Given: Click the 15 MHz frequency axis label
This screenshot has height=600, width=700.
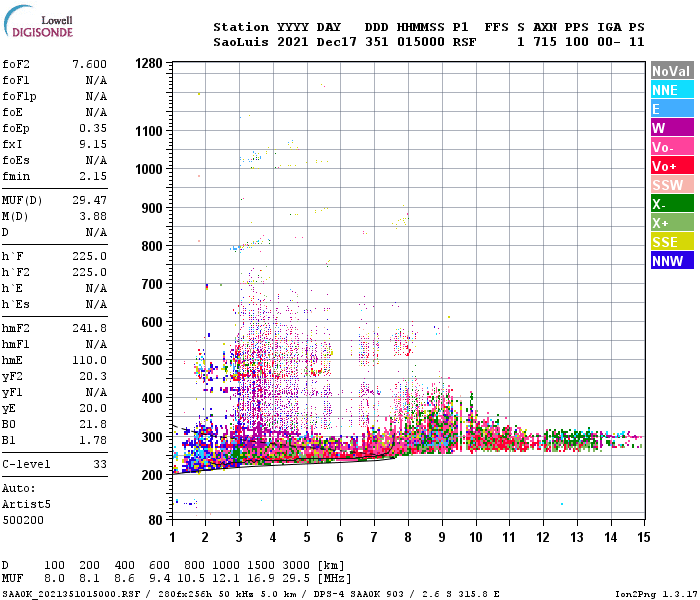Looking at the screenshot, I should [644, 537].
